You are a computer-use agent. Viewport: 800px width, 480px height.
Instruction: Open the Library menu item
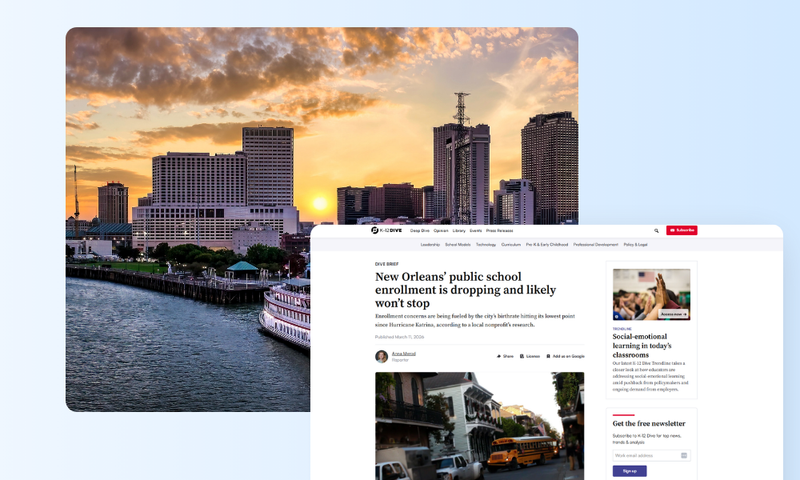click(459, 231)
